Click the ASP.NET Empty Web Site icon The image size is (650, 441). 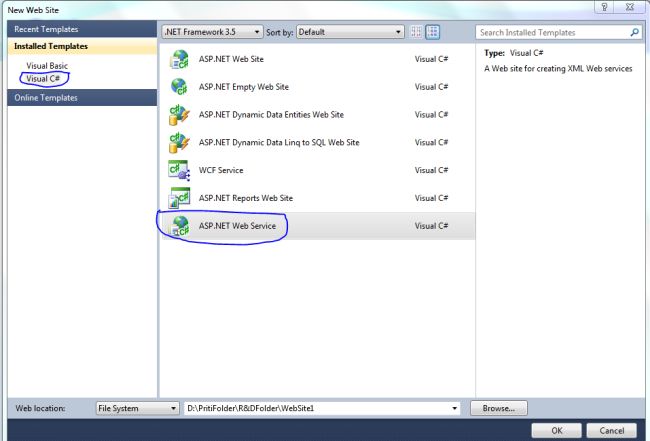click(x=179, y=87)
